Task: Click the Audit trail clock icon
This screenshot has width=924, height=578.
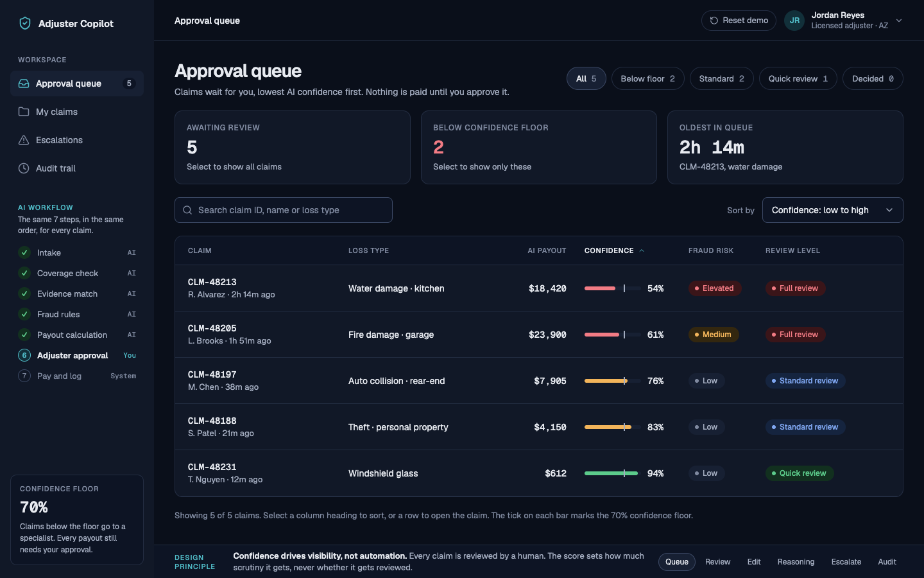Action: (24, 168)
